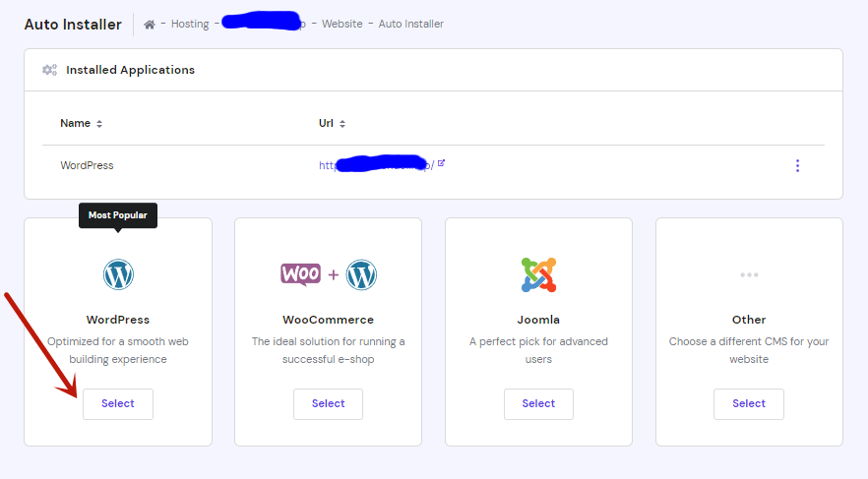Click 'Optimized for a smooth web' description

(x=118, y=350)
